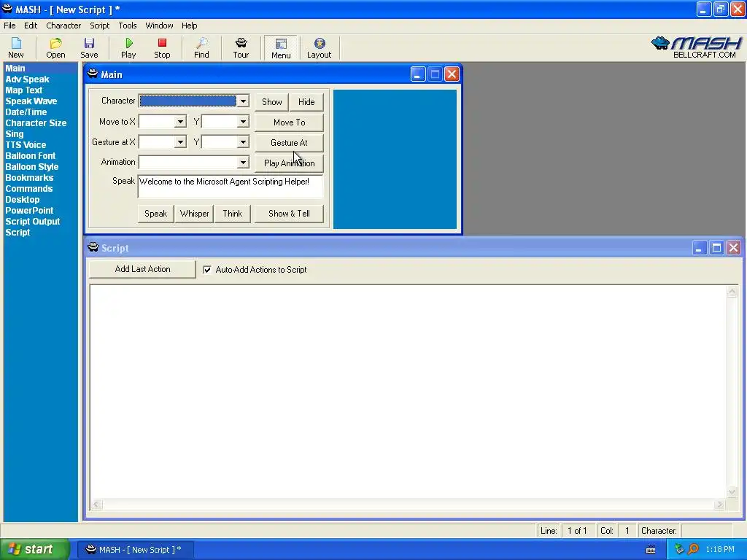Toggle the Menu toolbar button
Screen dimensions: 747x560
[281, 48]
